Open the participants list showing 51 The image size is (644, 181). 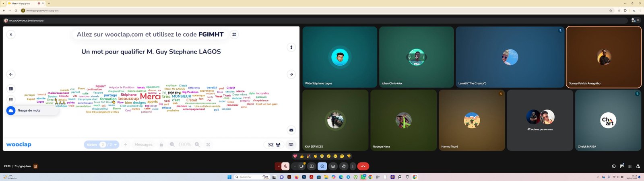(x=635, y=20)
